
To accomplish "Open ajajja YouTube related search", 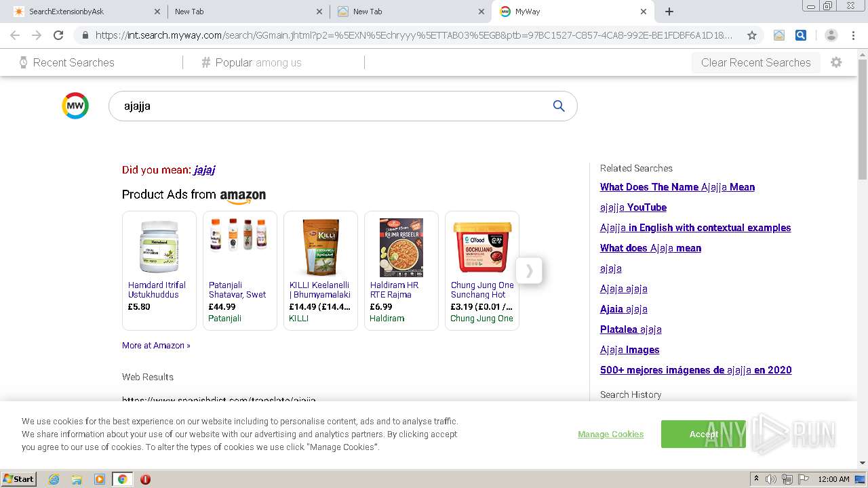I will [x=633, y=207].
